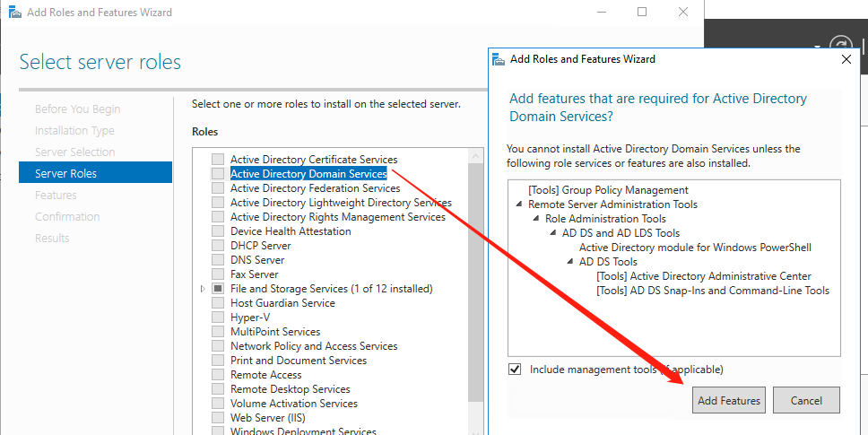Select Fax Server role label
The height and width of the screenshot is (435, 868).
click(x=254, y=274)
